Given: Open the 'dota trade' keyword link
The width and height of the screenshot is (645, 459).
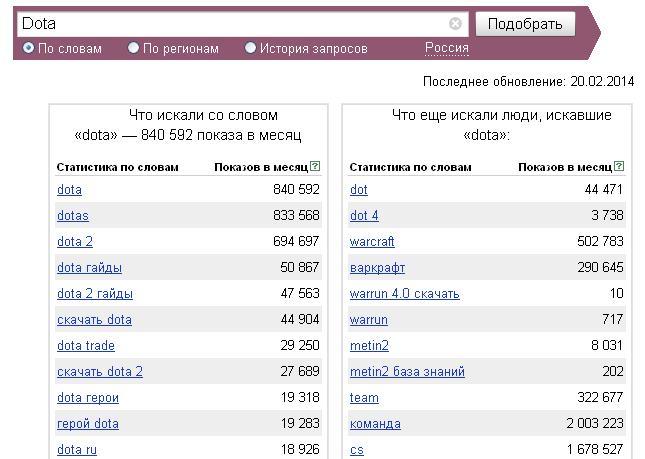Looking at the screenshot, I should [x=86, y=345].
